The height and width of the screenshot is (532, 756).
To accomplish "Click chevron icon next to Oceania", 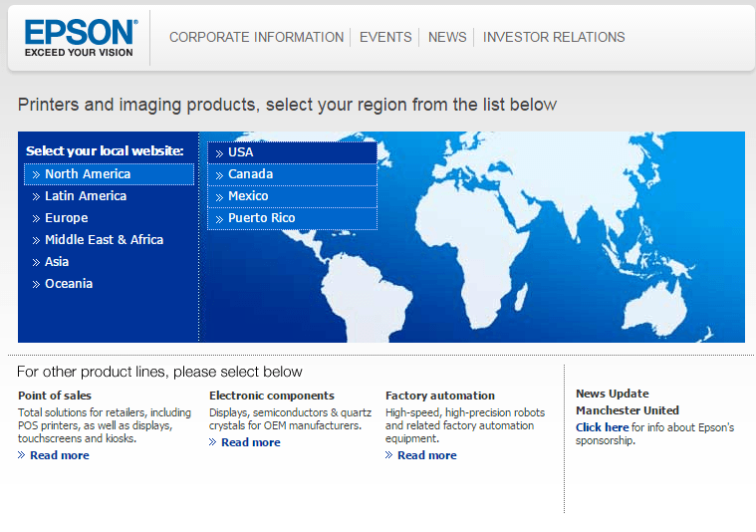I will pyautogui.click(x=36, y=285).
